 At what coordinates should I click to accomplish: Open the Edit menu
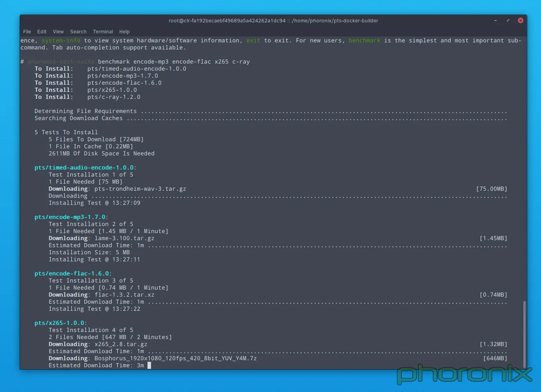[42, 32]
